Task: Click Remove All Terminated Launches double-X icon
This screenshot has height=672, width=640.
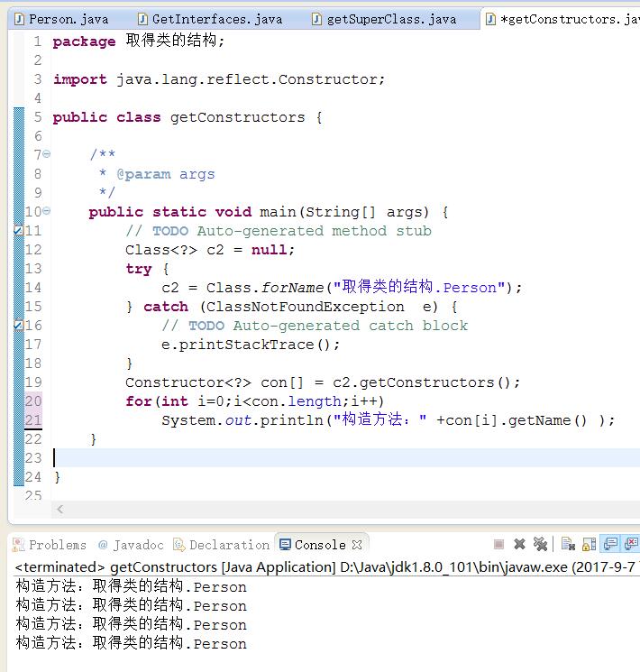Action: (540, 544)
